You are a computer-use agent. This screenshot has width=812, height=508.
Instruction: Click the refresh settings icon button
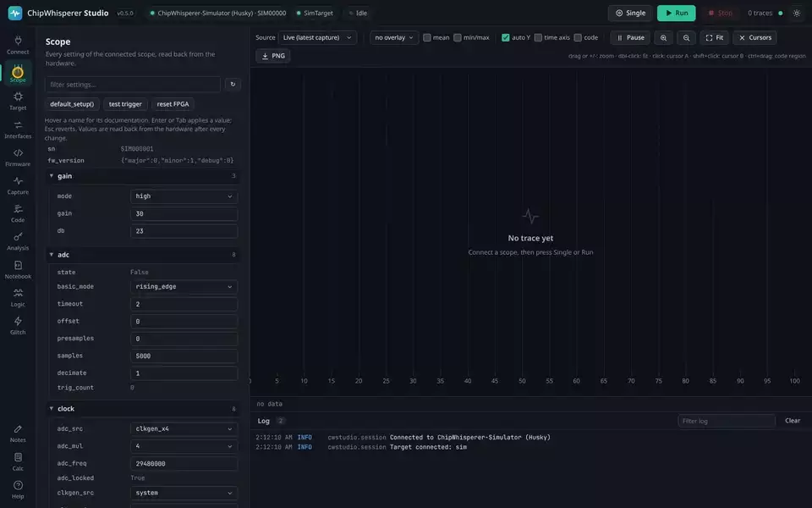pos(233,84)
